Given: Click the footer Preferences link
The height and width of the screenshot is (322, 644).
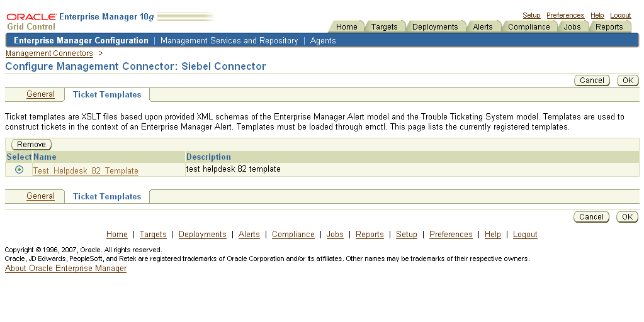Looking at the screenshot, I should coord(451,234).
